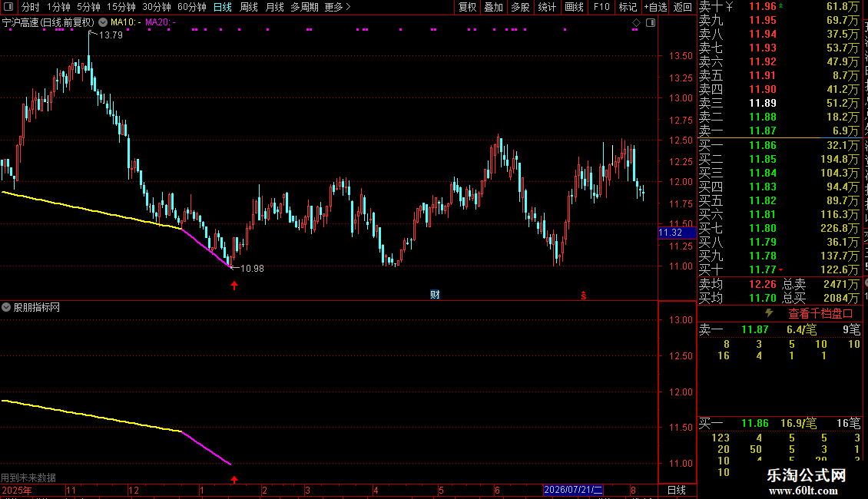Click the 2025年 label on time axis
Screen dimensions: 868x499
click(x=17, y=490)
